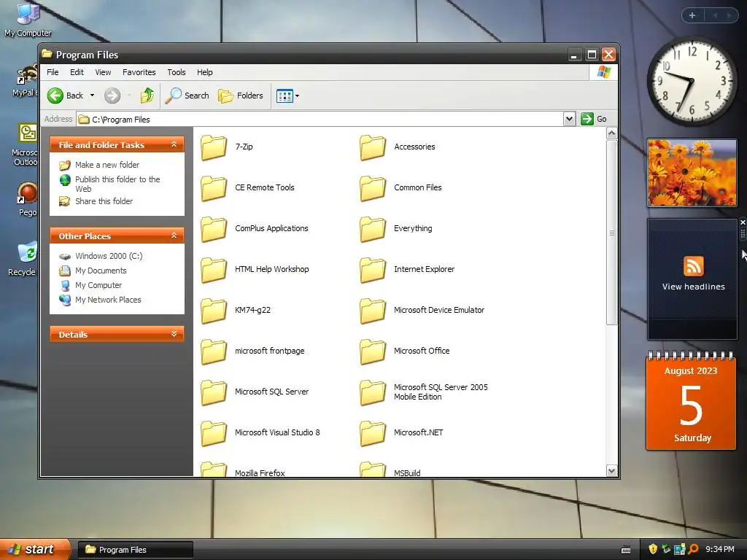Click the address field showing C:\Program Files
The image size is (747, 560).
click(x=320, y=119)
